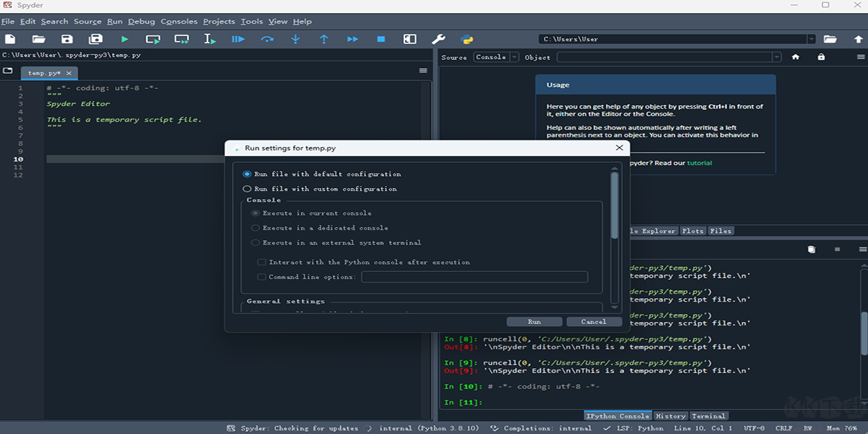Start debugging with the Debug file icon
The image size is (868, 434).
(x=238, y=39)
